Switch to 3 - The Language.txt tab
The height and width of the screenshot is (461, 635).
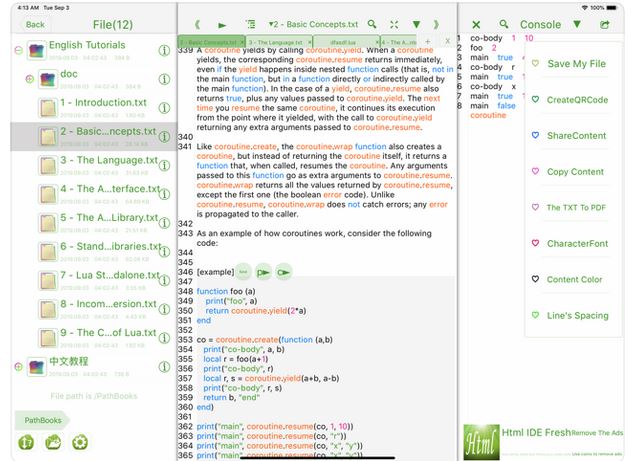coord(275,42)
